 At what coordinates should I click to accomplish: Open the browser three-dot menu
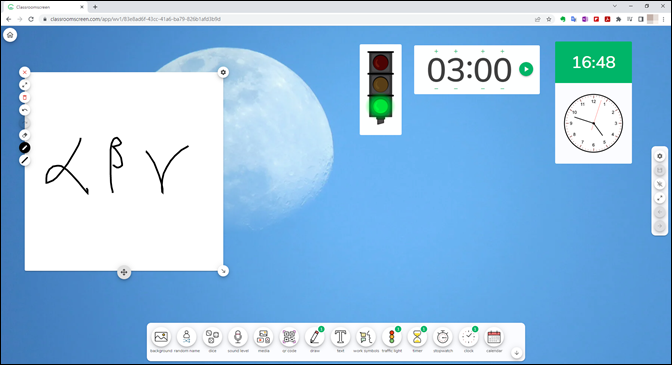point(663,19)
